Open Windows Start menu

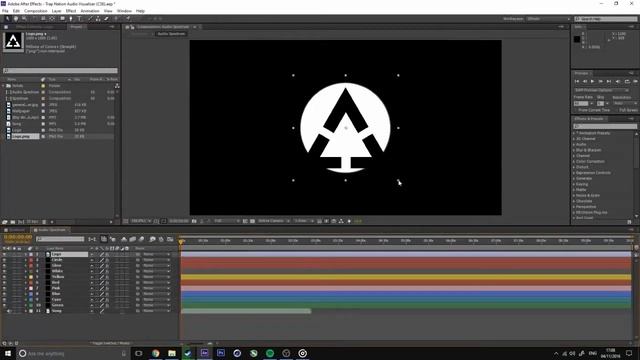click(x=8, y=353)
